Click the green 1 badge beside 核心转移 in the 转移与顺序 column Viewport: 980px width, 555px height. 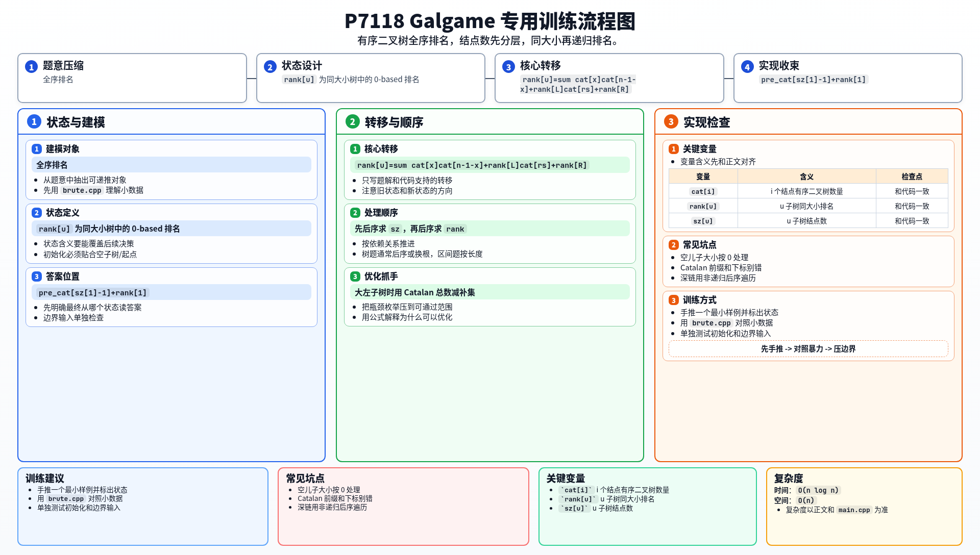pyautogui.click(x=355, y=149)
